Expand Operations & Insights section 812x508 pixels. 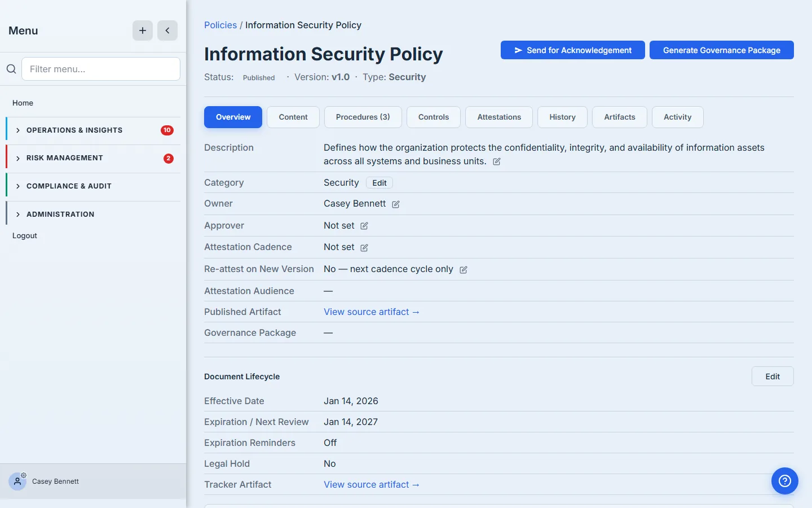coord(94,130)
